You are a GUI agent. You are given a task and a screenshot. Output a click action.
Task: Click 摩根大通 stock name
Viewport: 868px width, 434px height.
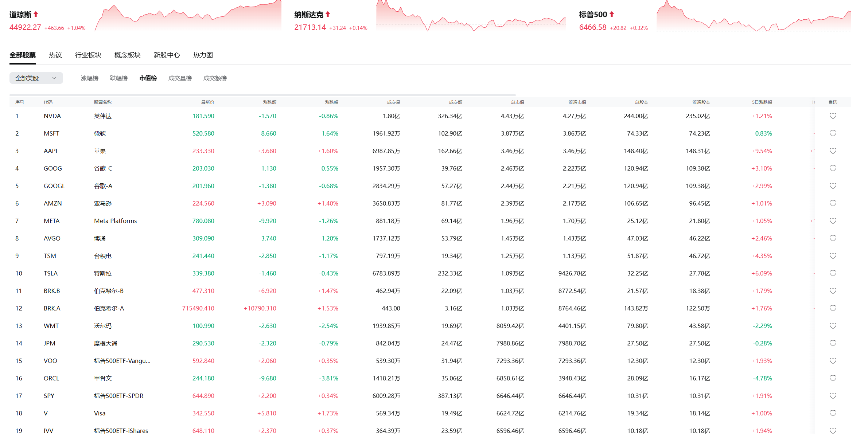(106, 343)
